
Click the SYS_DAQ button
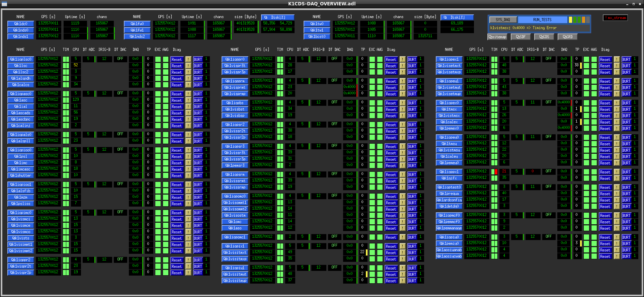coord(503,20)
